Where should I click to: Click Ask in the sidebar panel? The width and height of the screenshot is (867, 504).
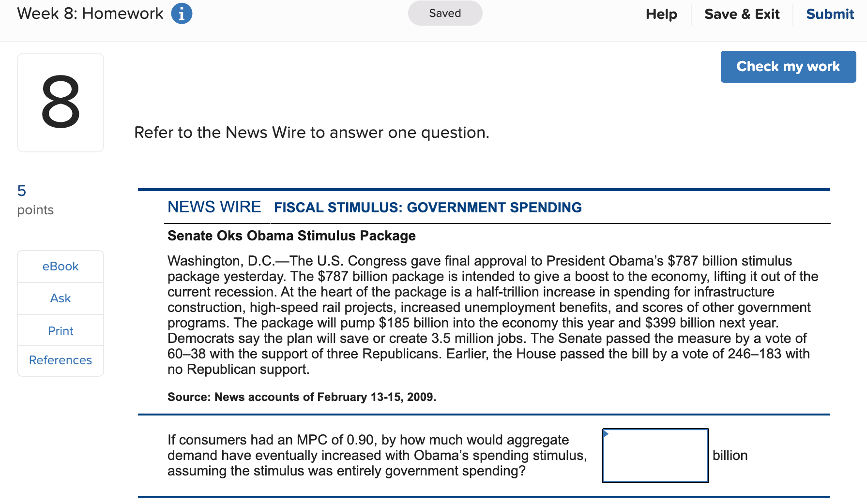(60, 298)
